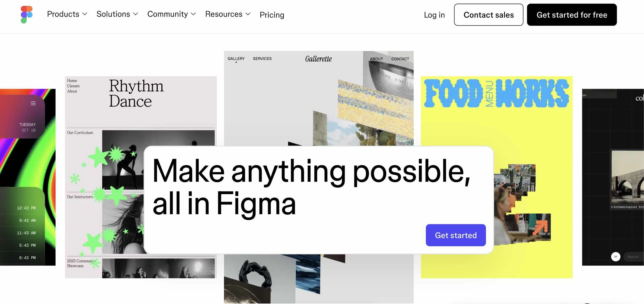Click the purple Get started button

coord(456,235)
